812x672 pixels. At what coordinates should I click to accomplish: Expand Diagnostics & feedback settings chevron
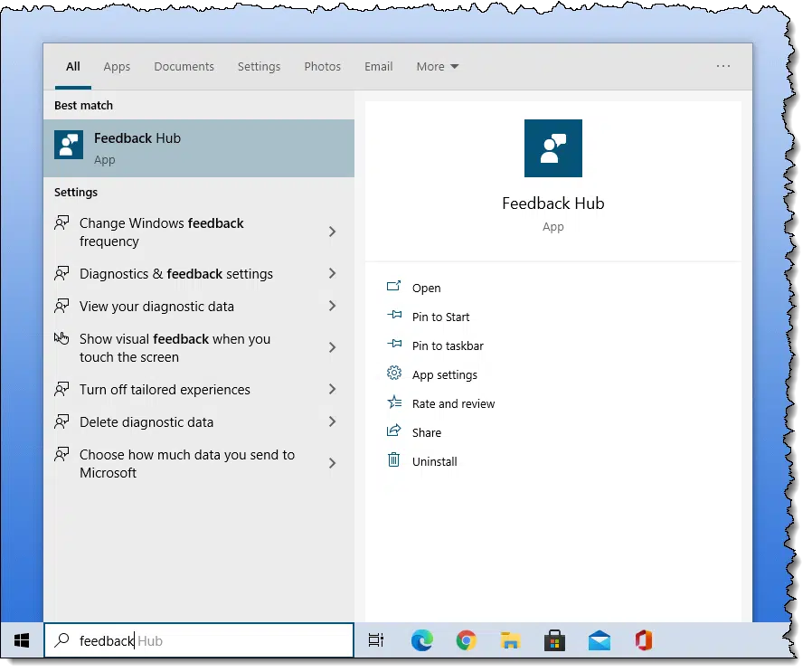tap(333, 273)
